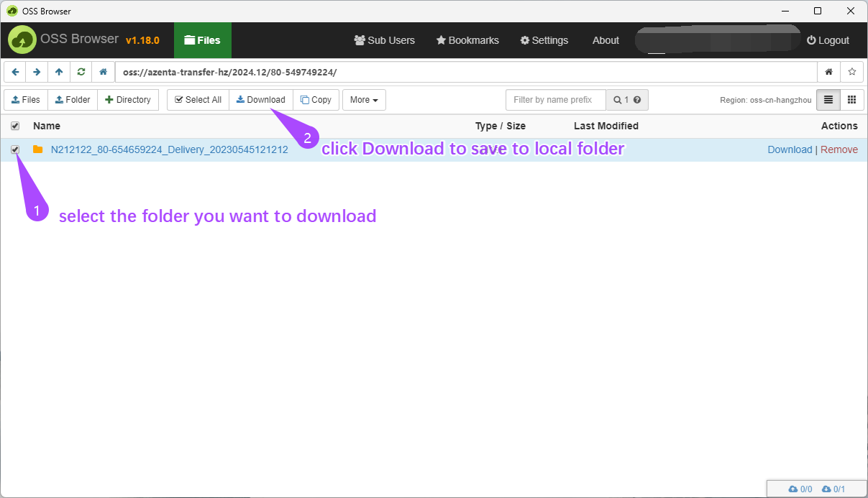Open the Files tab

click(x=202, y=40)
